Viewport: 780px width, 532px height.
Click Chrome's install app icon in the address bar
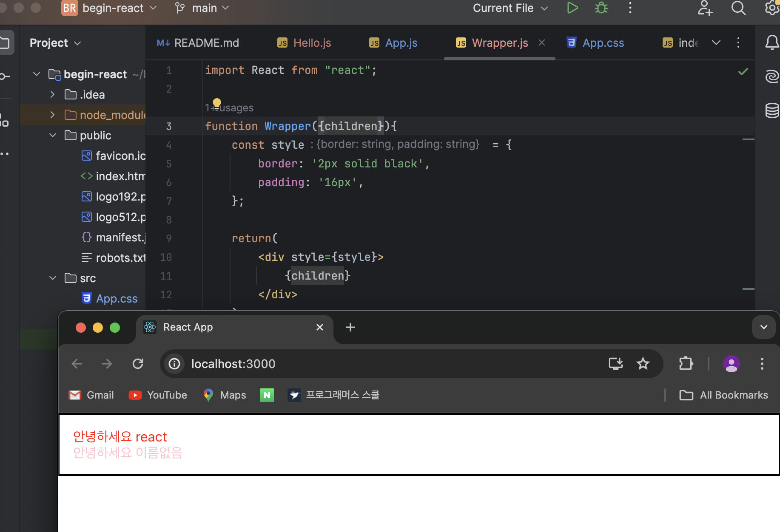616,364
